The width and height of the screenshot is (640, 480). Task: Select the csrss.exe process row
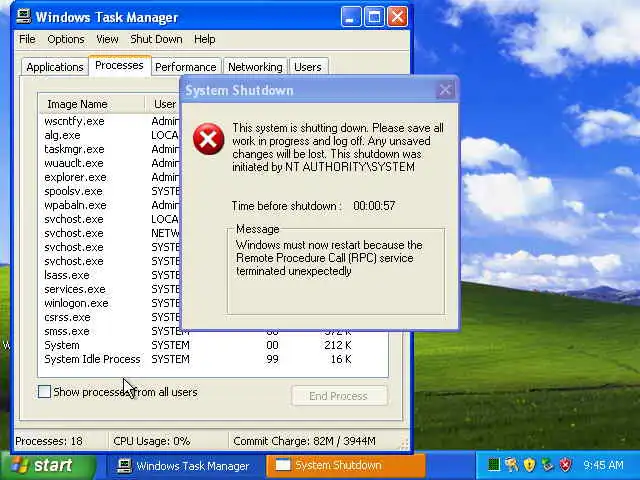111,317
